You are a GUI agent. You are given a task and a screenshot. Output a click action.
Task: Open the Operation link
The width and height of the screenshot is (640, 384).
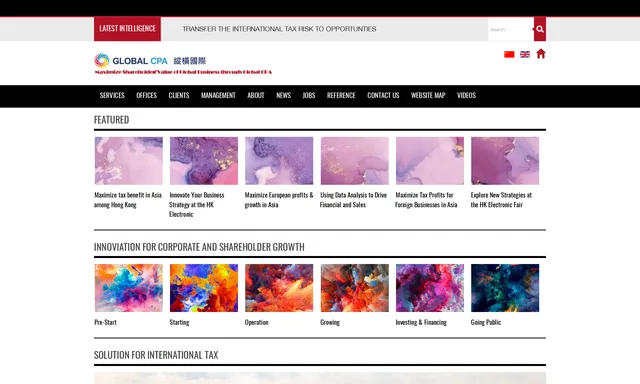[x=257, y=322]
